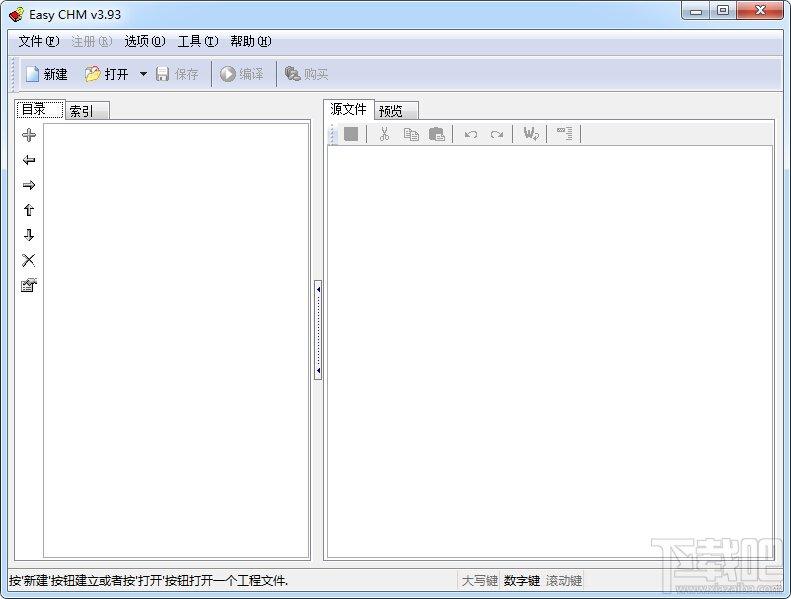
Task: Click the scissors Cut icon
Action: 384,134
